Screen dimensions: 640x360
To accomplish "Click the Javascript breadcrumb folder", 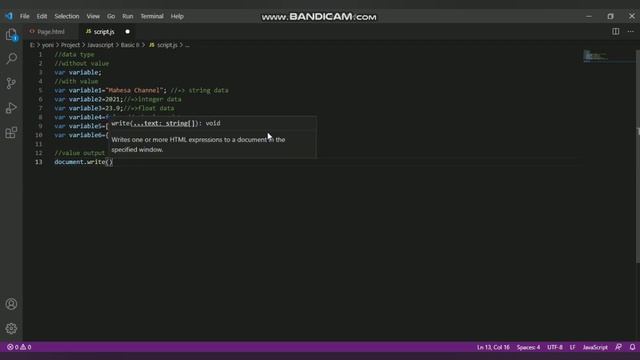I will click(x=100, y=45).
